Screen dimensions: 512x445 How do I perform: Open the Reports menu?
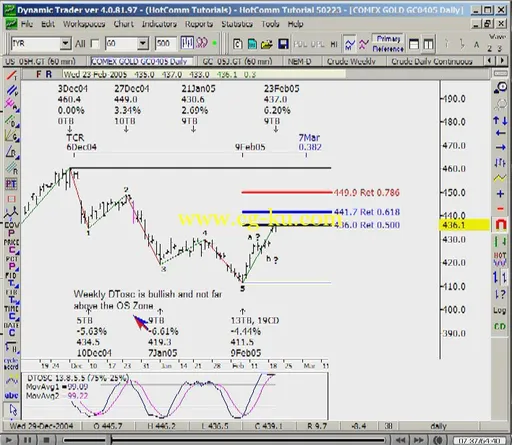pyautogui.click(x=199, y=24)
